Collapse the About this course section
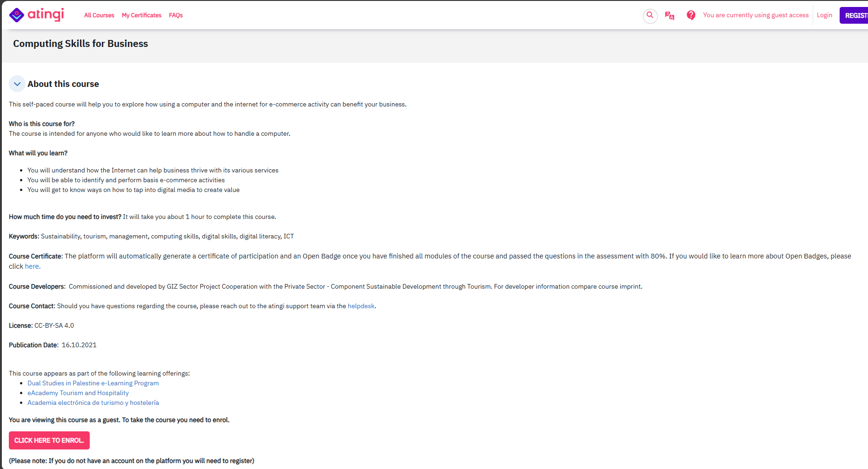Image resolution: width=868 pixels, height=469 pixels. pos(17,84)
